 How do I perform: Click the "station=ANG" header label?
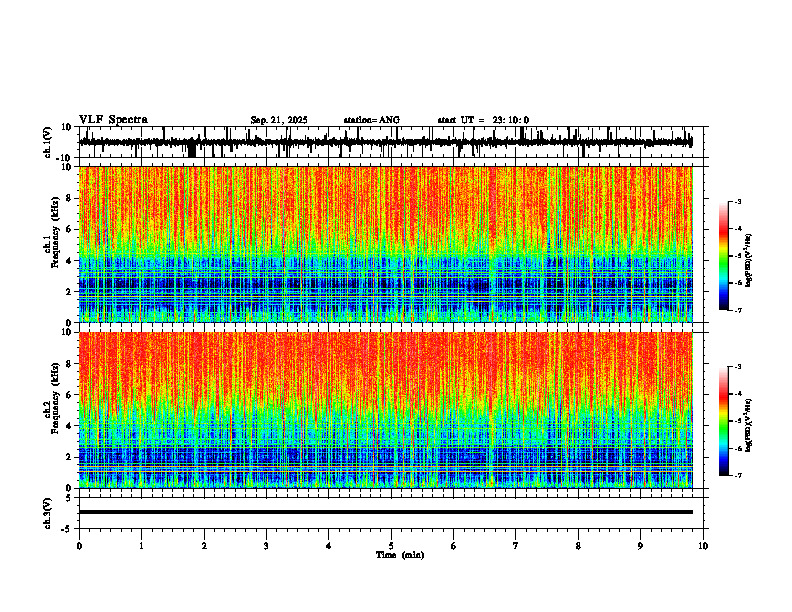pos(372,120)
